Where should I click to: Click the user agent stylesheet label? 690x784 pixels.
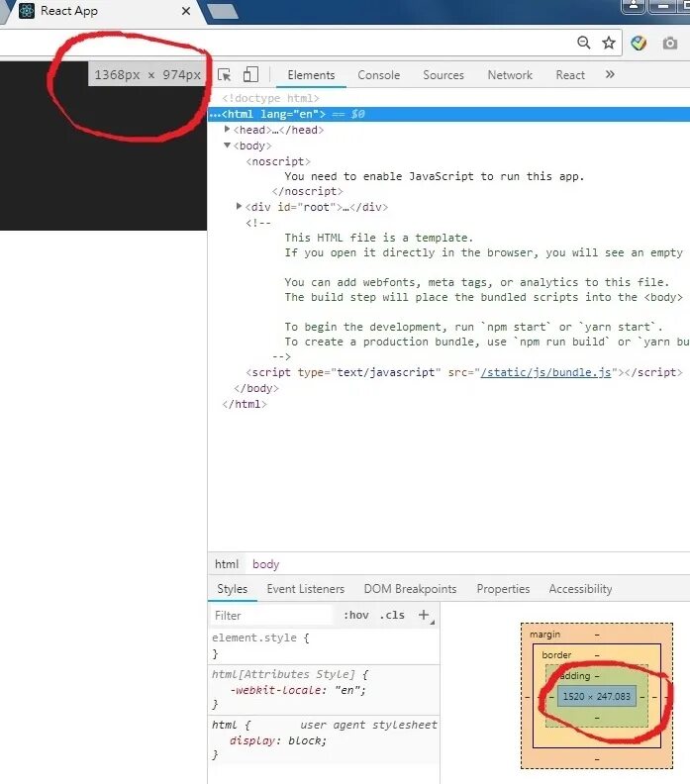[x=368, y=725]
